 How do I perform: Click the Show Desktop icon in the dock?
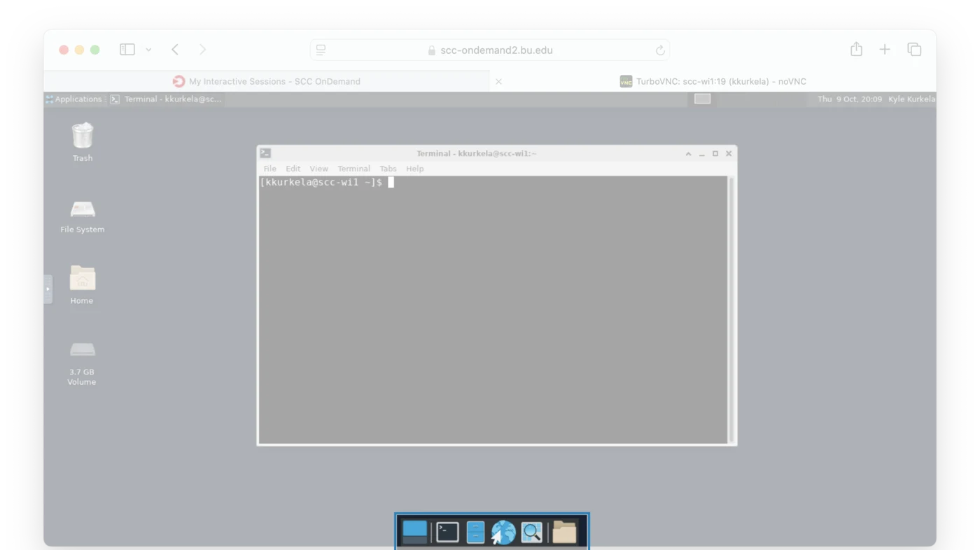coord(414,533)
